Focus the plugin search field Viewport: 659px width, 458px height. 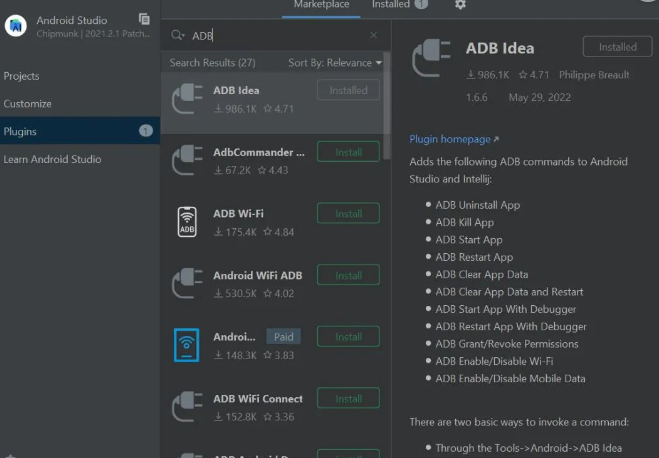point(277,36)
